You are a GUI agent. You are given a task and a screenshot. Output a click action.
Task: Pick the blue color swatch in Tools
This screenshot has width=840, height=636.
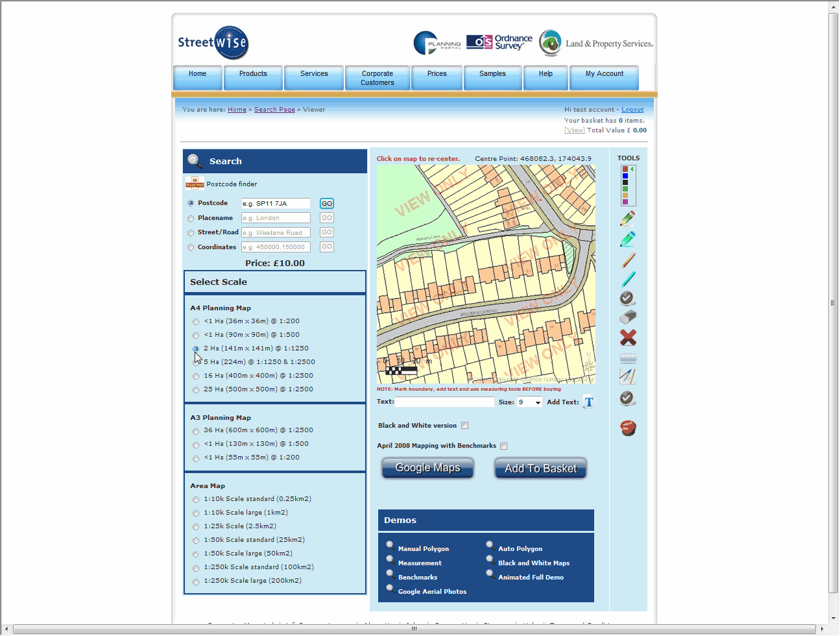[625, 176]
